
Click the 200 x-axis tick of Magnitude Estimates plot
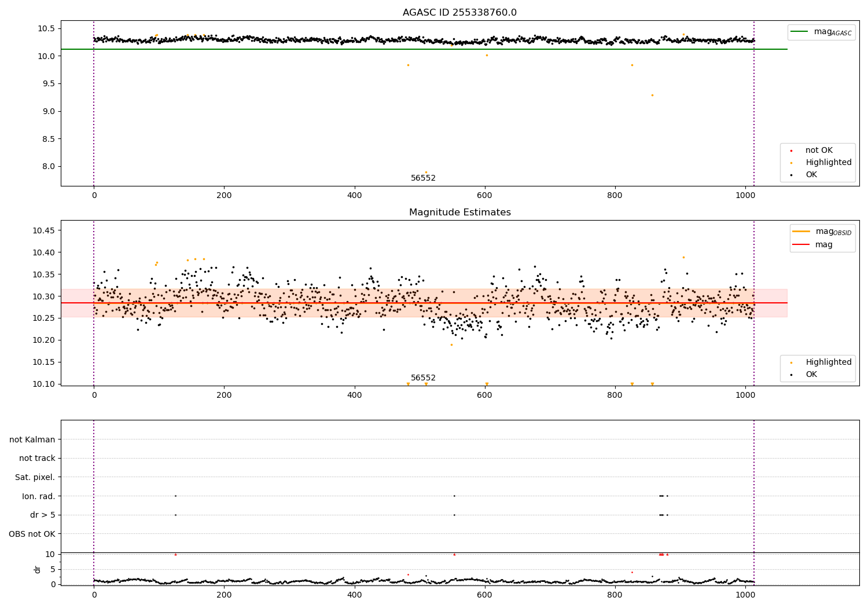(224, 395)
